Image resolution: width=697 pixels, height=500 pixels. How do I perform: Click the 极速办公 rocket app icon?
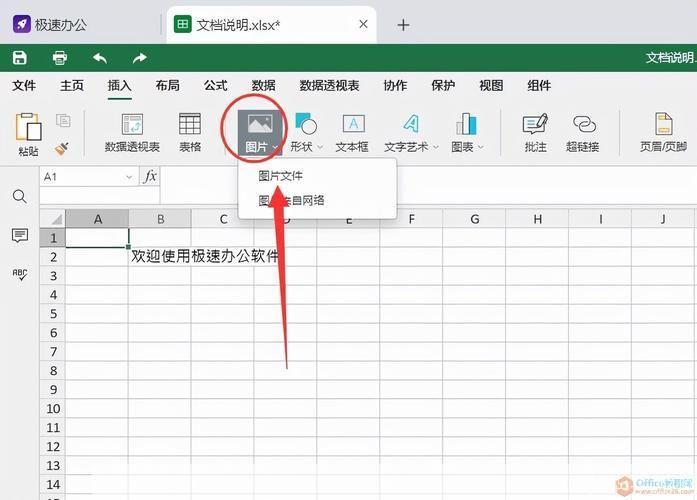point(22,24)
